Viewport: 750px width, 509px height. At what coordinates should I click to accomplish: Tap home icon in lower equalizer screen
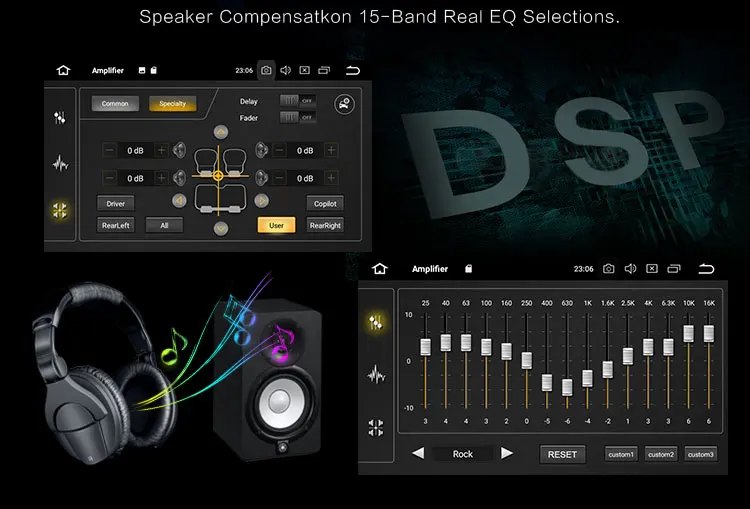click(x=380, y=268)
